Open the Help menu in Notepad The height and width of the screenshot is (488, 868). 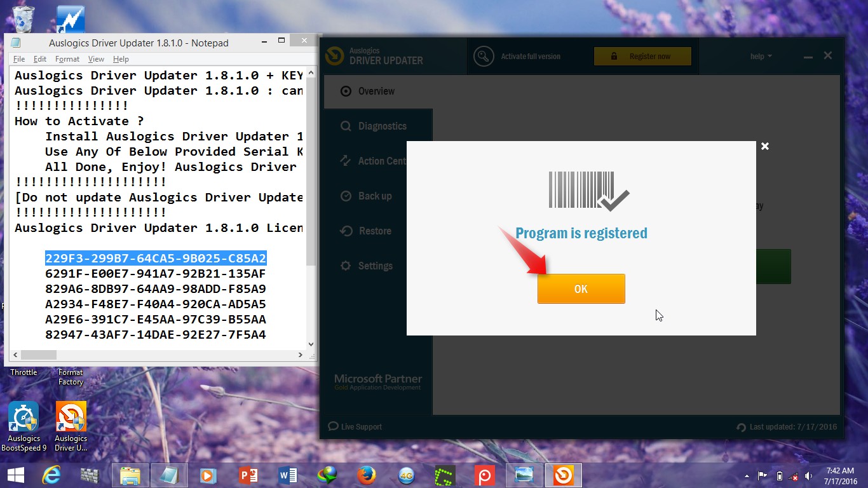(x=121, y=59)
